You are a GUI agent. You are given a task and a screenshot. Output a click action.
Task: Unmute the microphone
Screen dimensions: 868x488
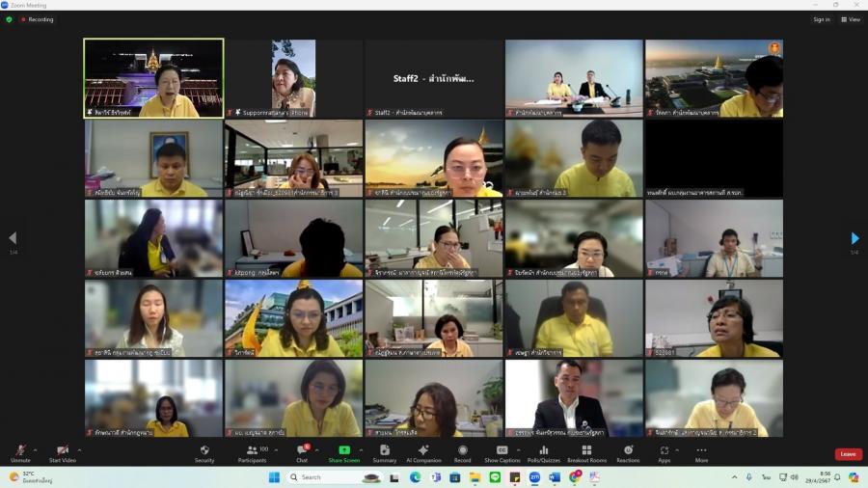coord(20,452)
